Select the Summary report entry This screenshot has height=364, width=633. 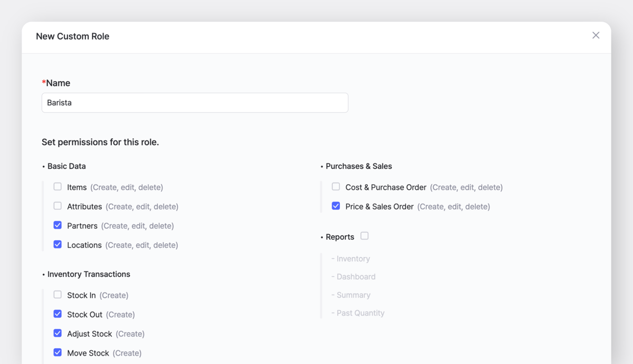[351, 295]
